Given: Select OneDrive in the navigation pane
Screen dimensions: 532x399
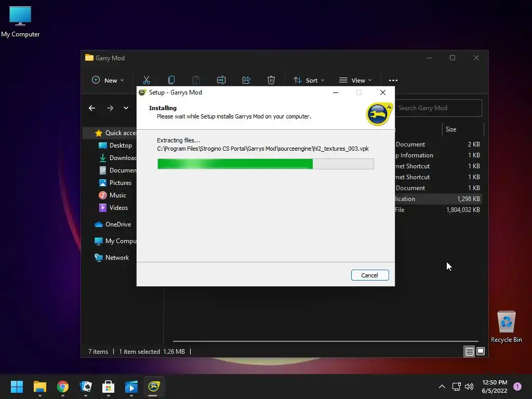Looking at the screenshot, I should (113, 224).
